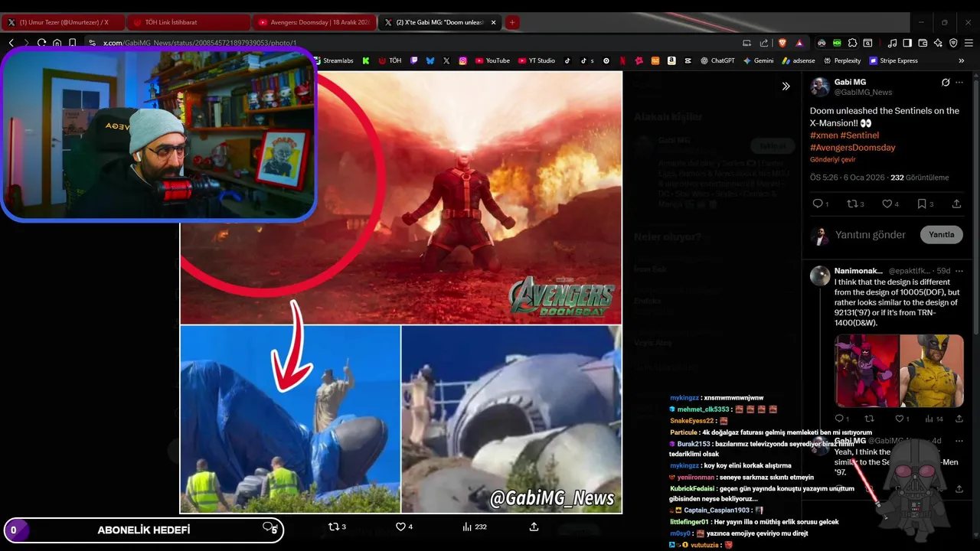The width and height of the screenshot is (980, 551).
Task: Open the TÖH Link İstihbarat tab
Action: click(x=188, y=23)
